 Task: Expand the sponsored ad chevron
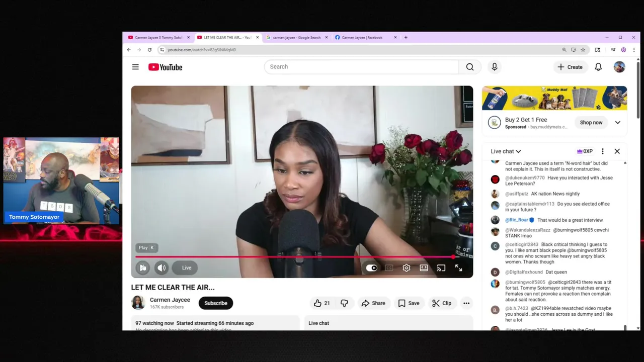pos(618,123)
